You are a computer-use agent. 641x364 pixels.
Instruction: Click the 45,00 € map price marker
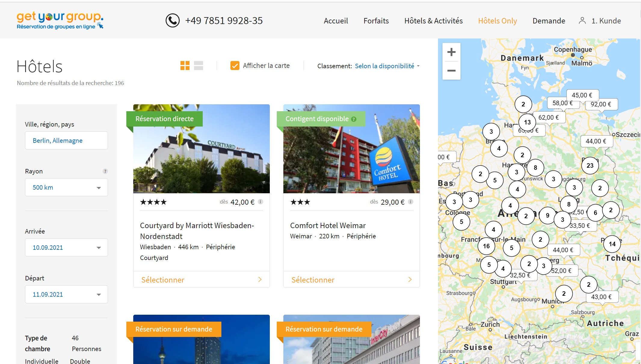582,95
